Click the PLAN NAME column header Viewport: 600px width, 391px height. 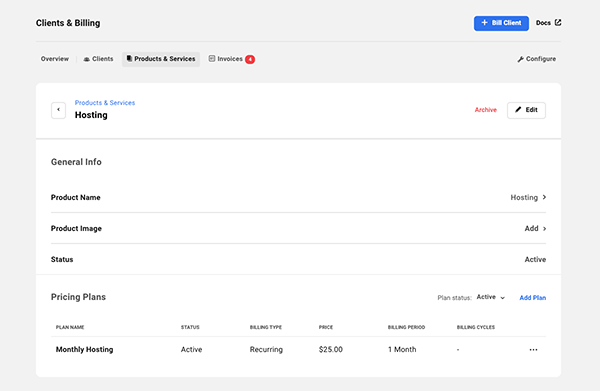coord(70,327)
